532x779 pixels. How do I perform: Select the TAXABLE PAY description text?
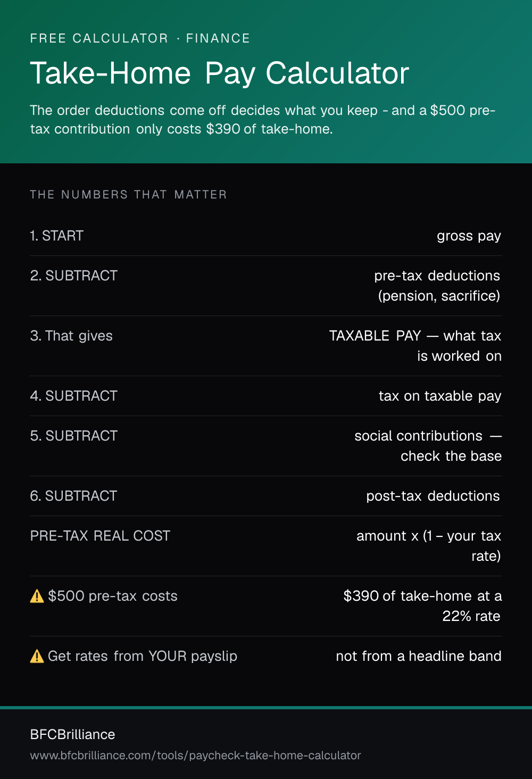415,346
